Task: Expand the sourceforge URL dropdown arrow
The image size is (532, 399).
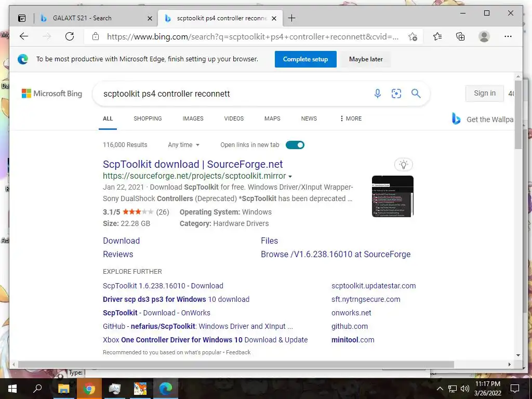Action: click(290, 177)
